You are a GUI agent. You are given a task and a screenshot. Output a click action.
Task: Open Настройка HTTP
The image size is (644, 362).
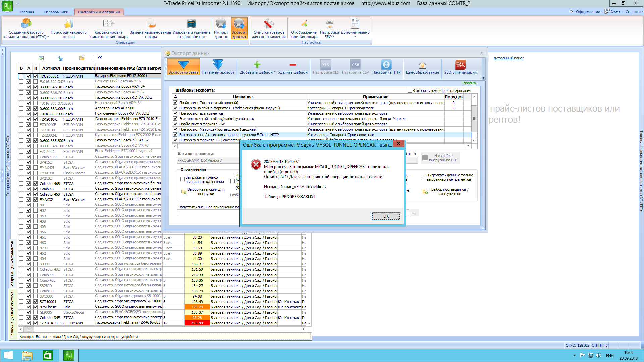(386, 67)
